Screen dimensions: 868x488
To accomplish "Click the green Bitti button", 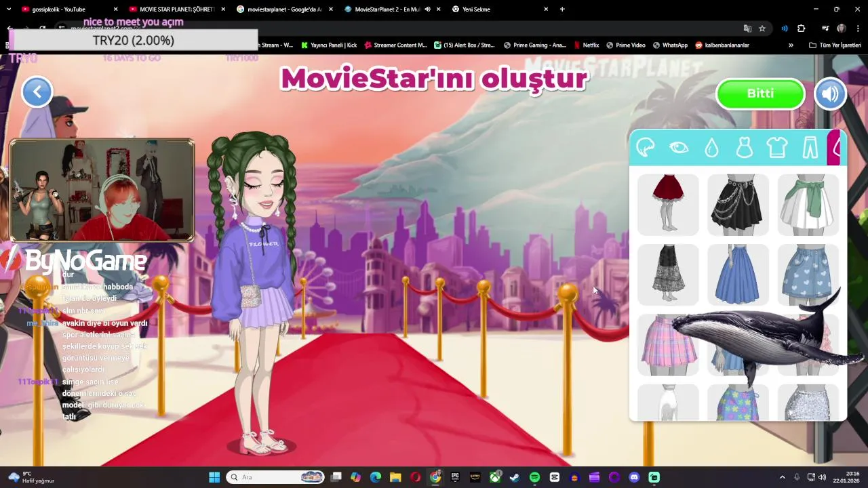I will coord(760,94).
